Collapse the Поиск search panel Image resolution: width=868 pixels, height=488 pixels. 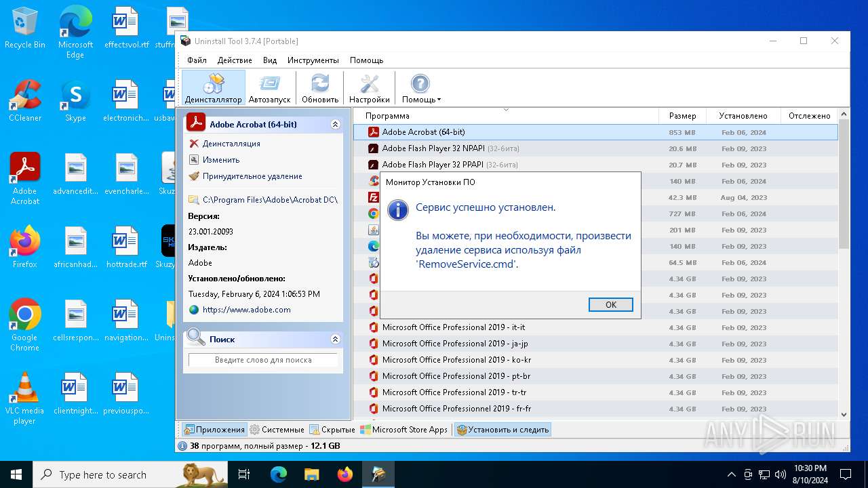click(335, 339)
